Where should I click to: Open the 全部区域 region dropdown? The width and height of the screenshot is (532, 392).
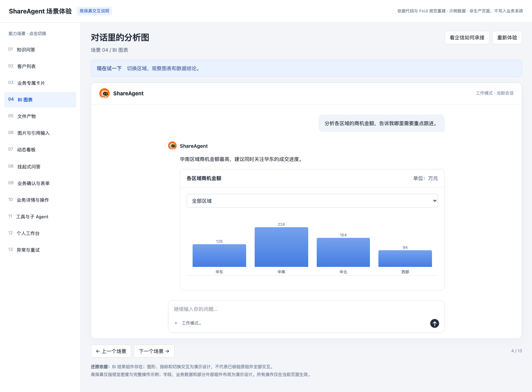312,201
